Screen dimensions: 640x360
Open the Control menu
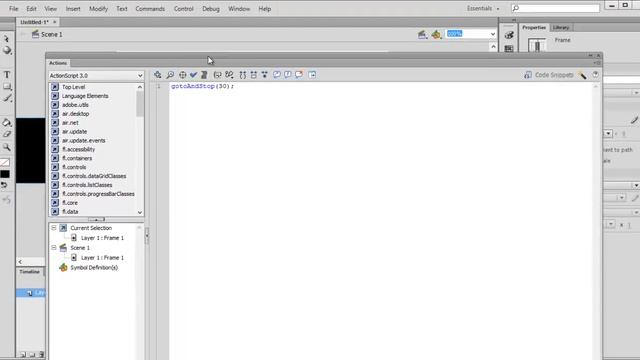coord(184,9)
